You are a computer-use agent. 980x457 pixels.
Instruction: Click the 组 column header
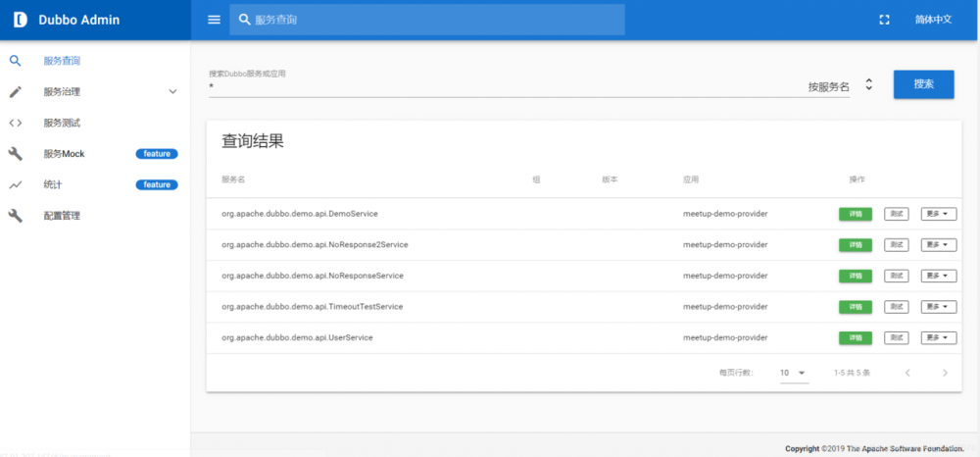[536, 179]
